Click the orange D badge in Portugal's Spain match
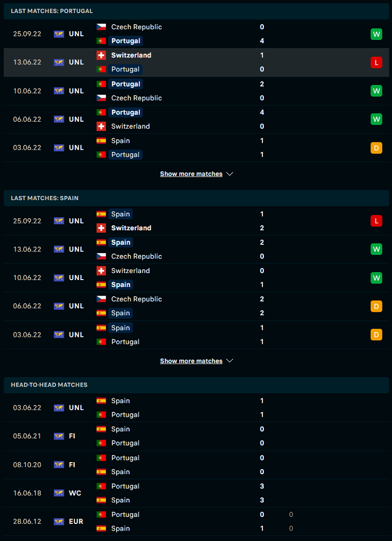Viewport: 392px width, 541px height. coord(376,148)
